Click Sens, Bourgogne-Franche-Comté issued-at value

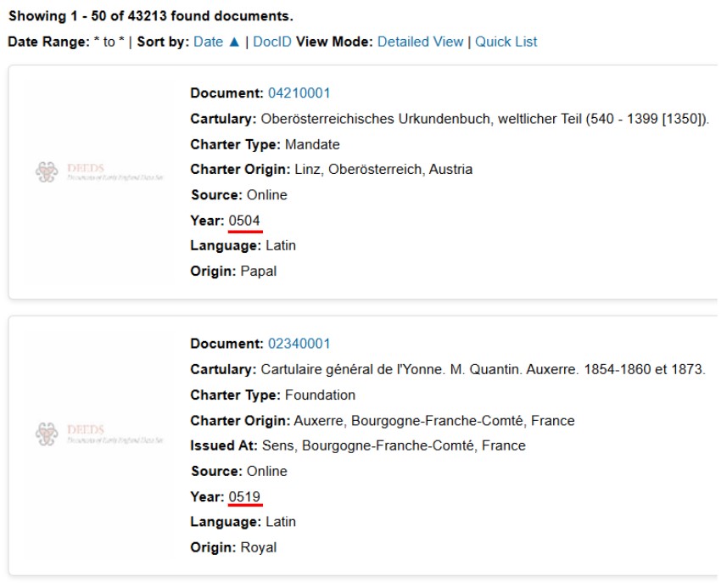tap(394, 445)
